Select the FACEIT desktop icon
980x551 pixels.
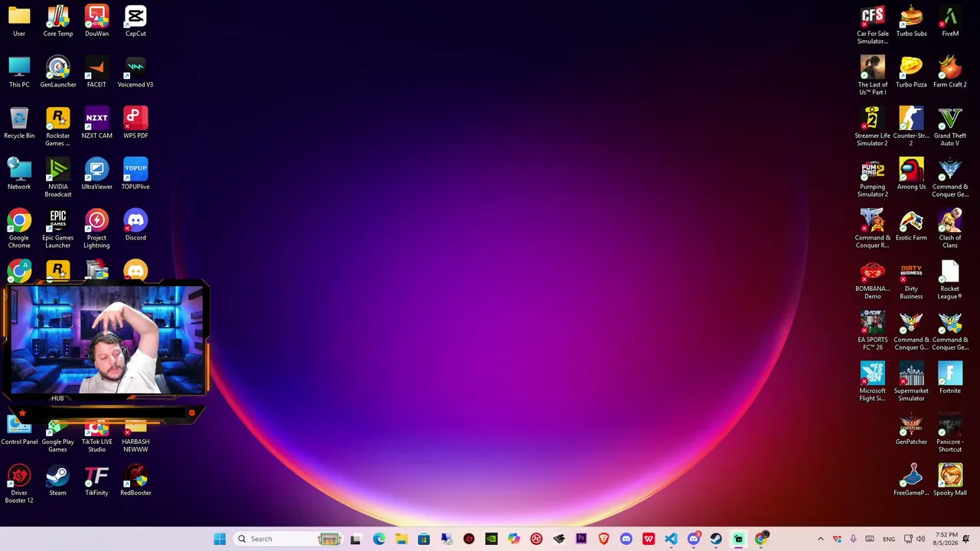coord(96,73)
